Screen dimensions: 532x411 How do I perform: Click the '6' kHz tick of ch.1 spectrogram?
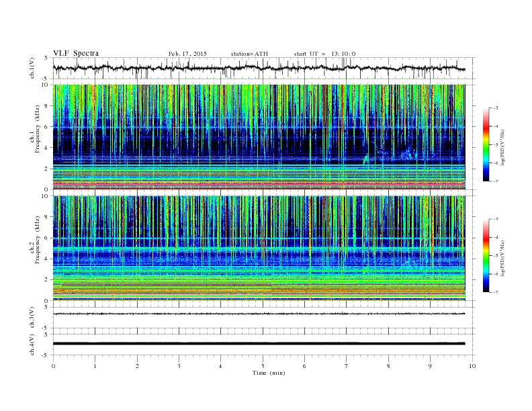coord(47,127)
